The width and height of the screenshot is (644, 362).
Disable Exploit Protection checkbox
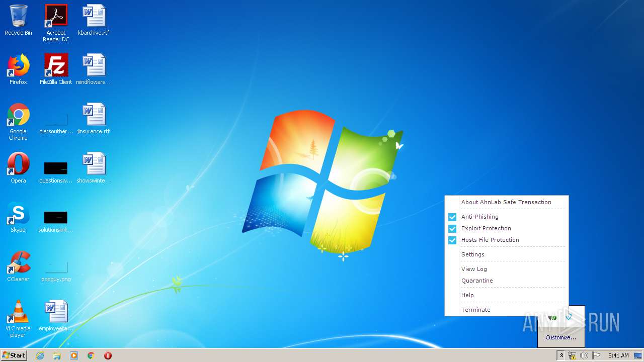[x=452, y=228]
